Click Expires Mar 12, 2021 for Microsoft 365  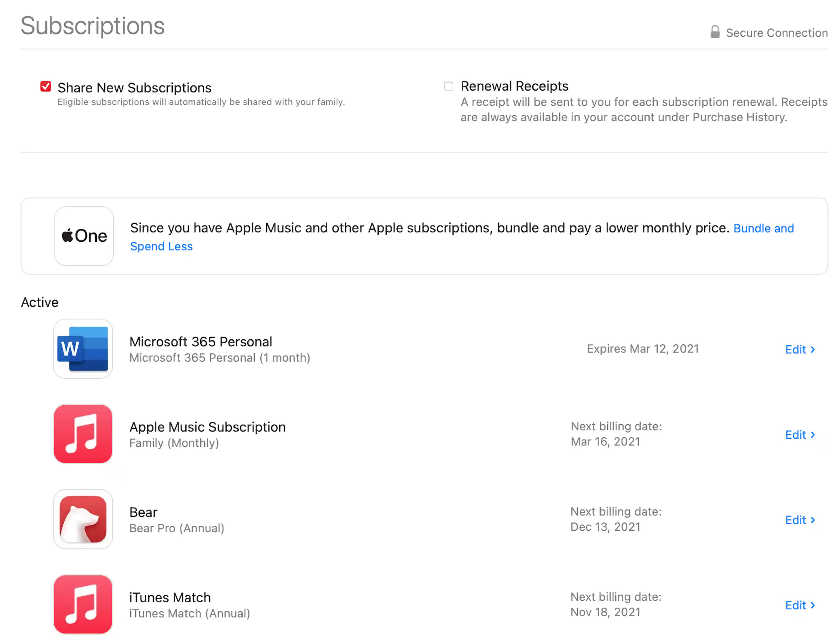[643, 348]
